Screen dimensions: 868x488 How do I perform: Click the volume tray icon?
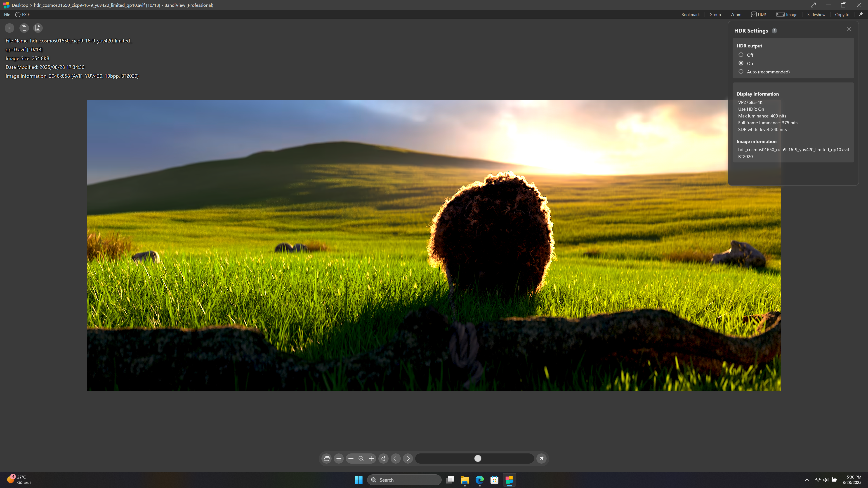point(826,480)
